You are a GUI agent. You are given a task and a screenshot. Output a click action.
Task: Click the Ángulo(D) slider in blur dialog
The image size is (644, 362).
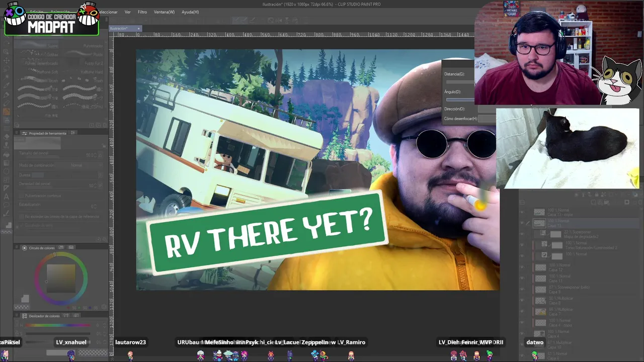[x=460, y=100]
